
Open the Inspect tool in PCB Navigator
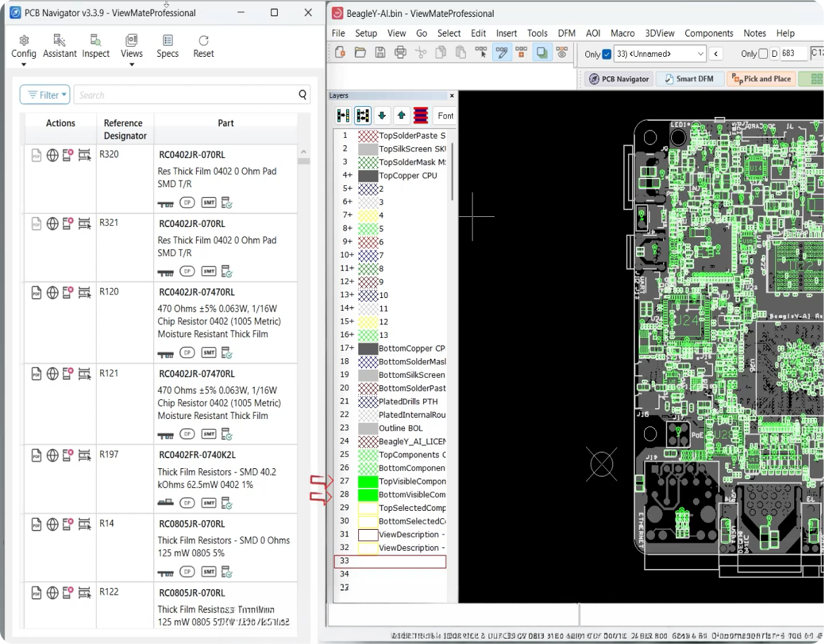(x=96, y=47)
